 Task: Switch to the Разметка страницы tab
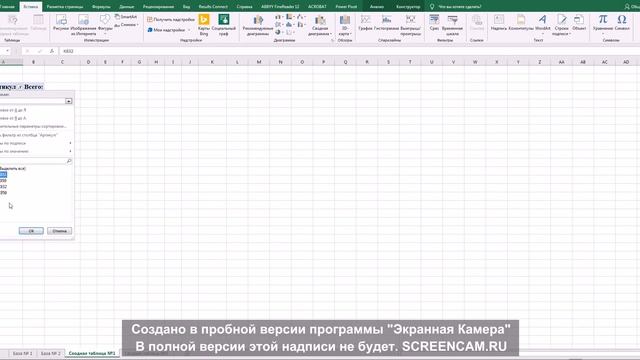65,7
